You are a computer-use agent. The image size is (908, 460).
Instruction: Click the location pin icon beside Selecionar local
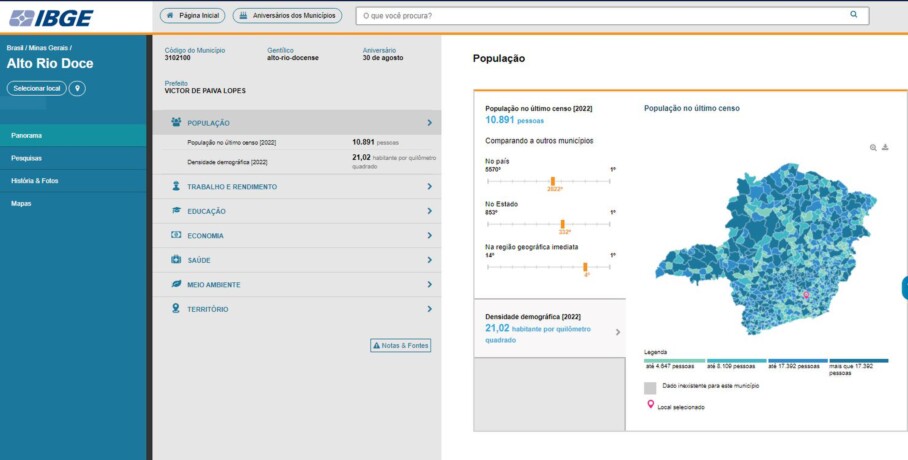(x=77, y=88)
